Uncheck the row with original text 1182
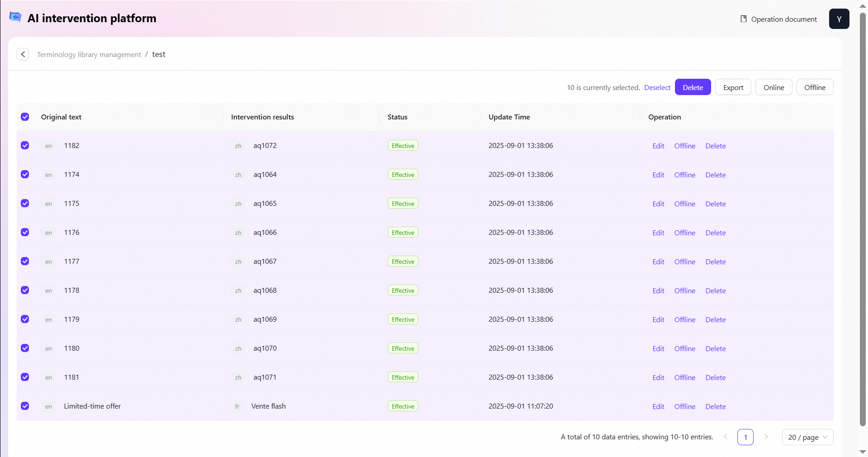 [x=25, y=145]
